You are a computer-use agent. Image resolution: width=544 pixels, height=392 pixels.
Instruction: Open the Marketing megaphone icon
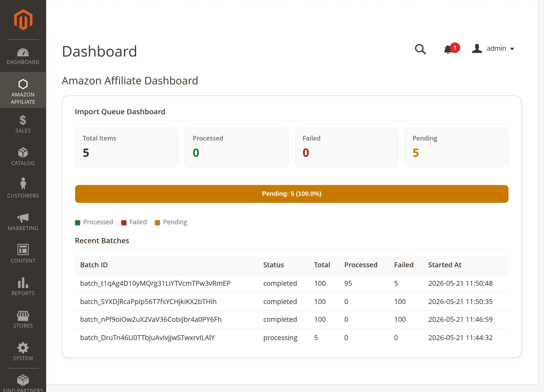pos(23,218)
